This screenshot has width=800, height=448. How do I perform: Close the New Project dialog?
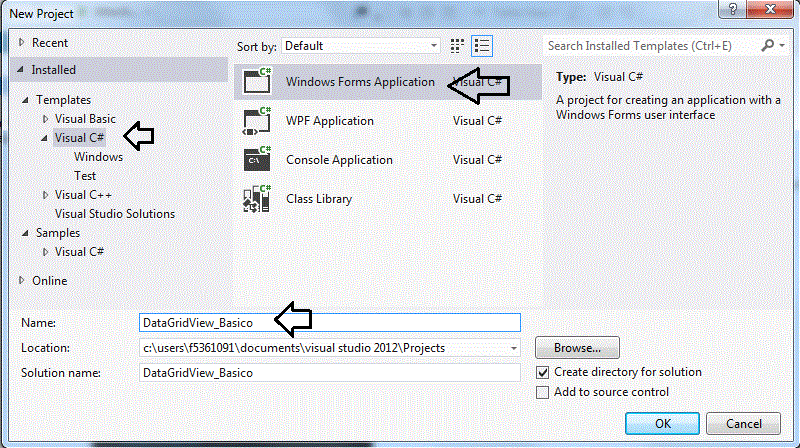[770, 9]
